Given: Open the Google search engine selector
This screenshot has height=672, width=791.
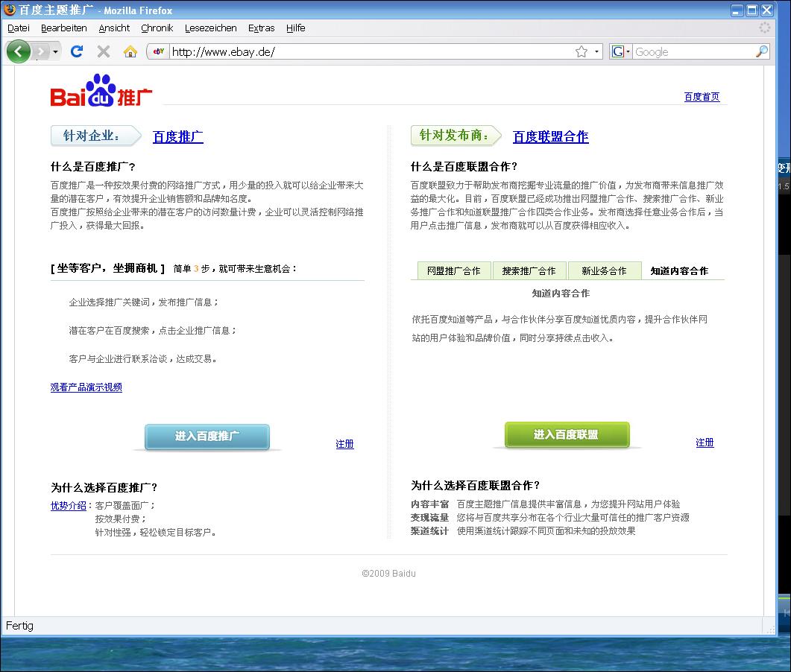Looking at the screenshot, I should (620, 51).
